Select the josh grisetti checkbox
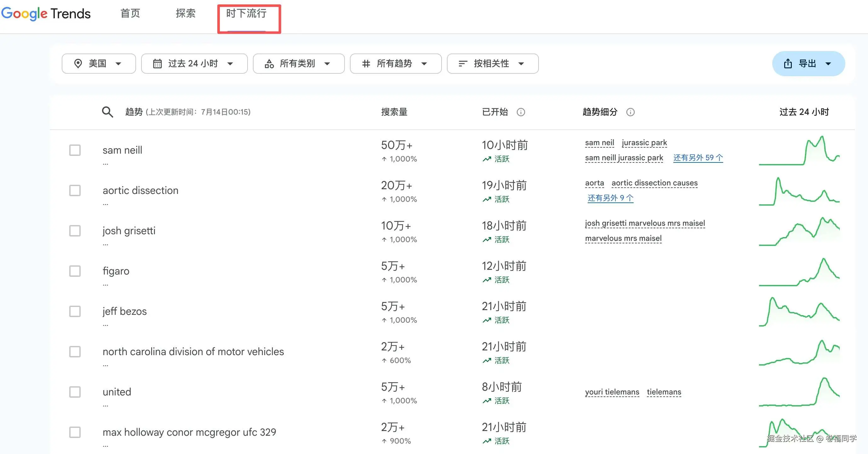Viewport: 868px width, 454px height. pyautogui.click(x=75, y=231)
